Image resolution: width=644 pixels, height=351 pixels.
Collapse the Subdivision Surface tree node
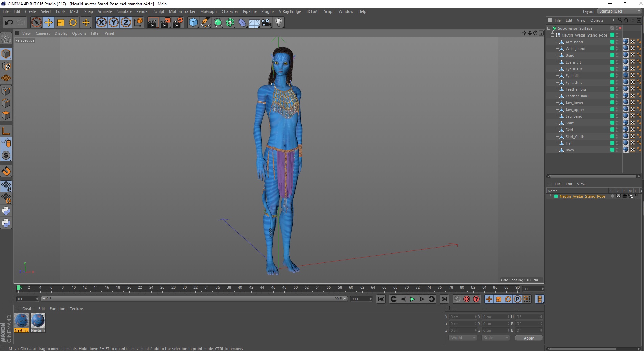[x=549, y=28]
